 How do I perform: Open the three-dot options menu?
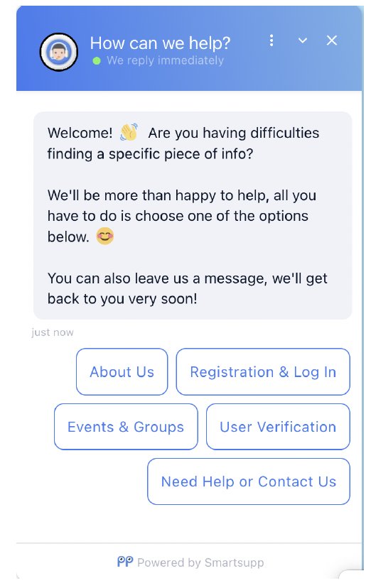pyautogui.click(x=271, y=40)
